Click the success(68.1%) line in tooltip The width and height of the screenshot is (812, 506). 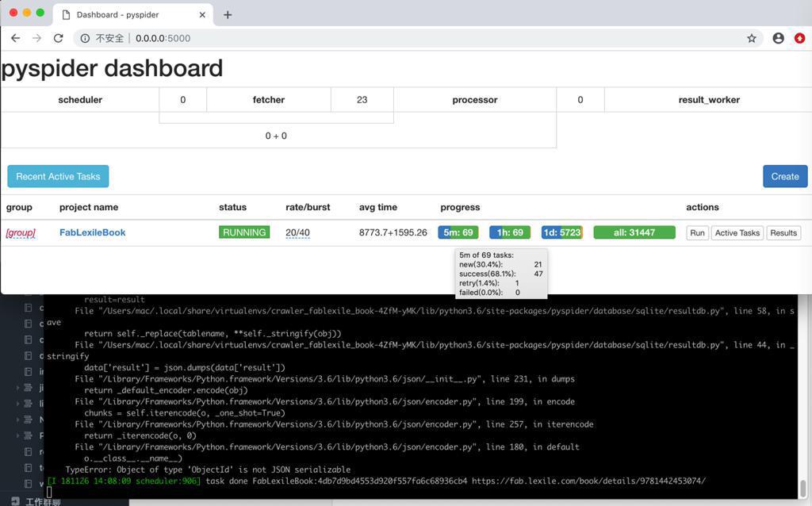pyautogui.click(x=501, y=274)
